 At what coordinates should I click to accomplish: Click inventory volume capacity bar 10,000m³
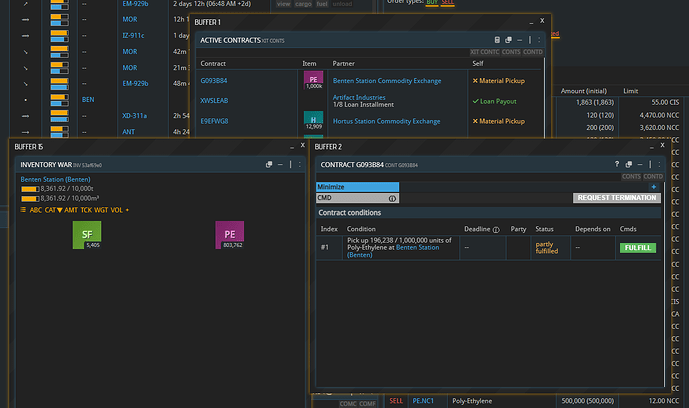coord(30,199)
